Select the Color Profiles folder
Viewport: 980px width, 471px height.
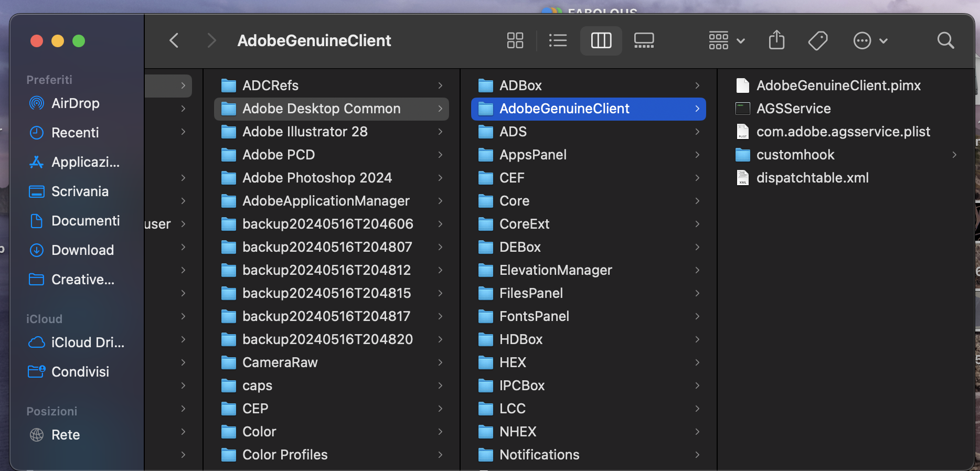pyautogui.click(x=332, y=455)
